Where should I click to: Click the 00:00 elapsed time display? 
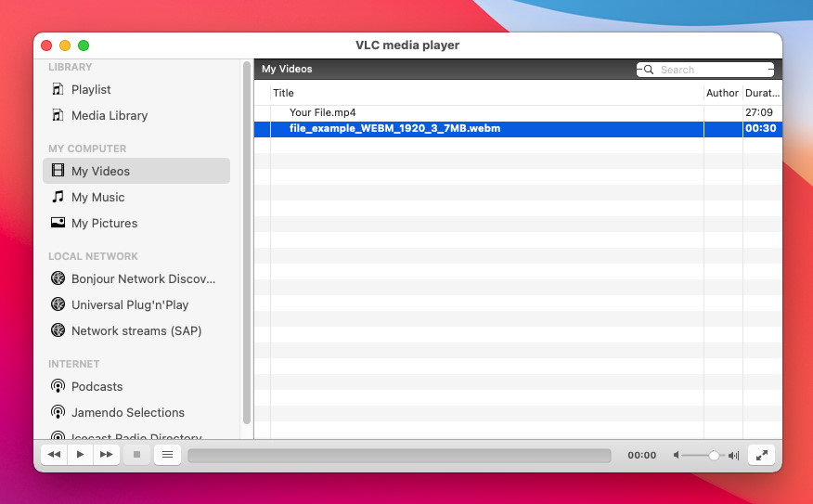click(x=642, y=455)
